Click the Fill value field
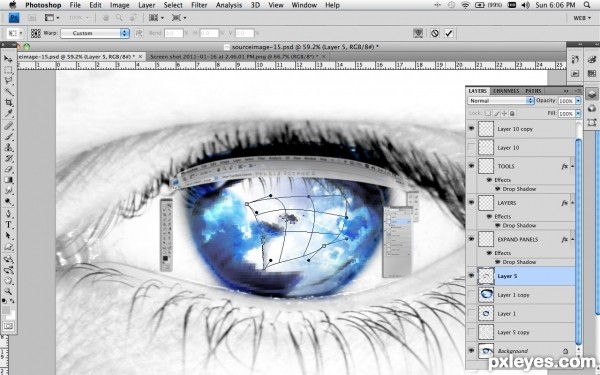This screenshot has width=600, height=375. [x=566, y=114]
